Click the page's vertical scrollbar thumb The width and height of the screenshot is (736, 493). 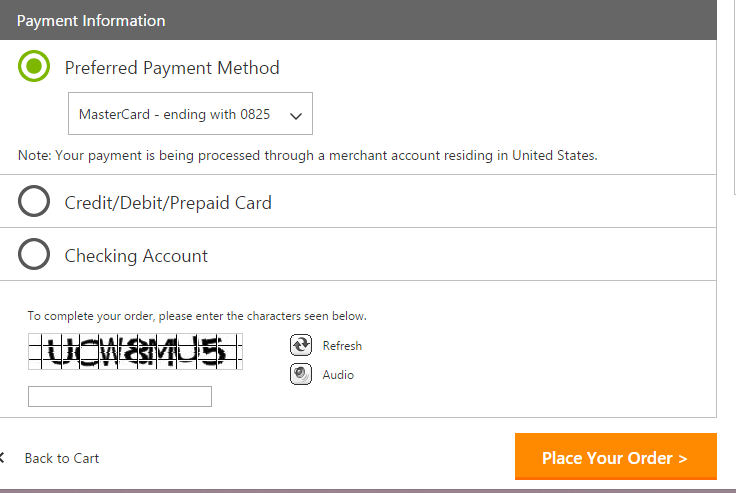pos(735,96)
